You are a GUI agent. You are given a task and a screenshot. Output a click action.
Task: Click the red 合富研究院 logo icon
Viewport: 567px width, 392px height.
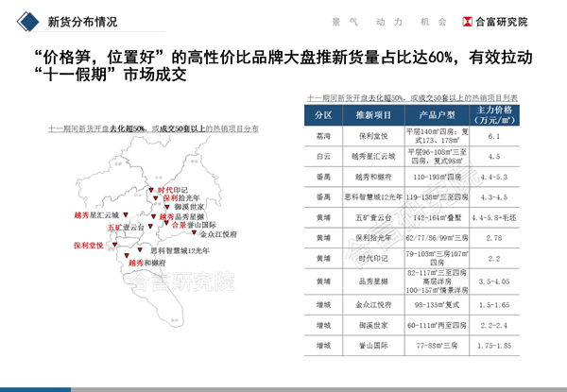click(x=467, y=22)
